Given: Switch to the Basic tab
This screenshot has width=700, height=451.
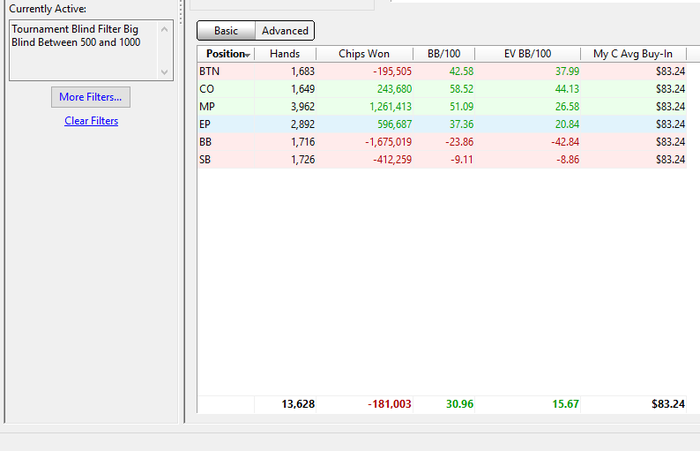Looking at the screenshot, I should [226, 31].
